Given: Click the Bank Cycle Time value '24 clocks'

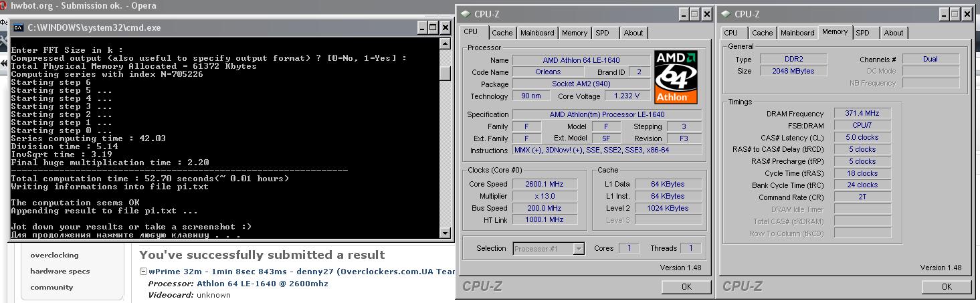Looking at the screenshot, I should (x=862, y=185).
